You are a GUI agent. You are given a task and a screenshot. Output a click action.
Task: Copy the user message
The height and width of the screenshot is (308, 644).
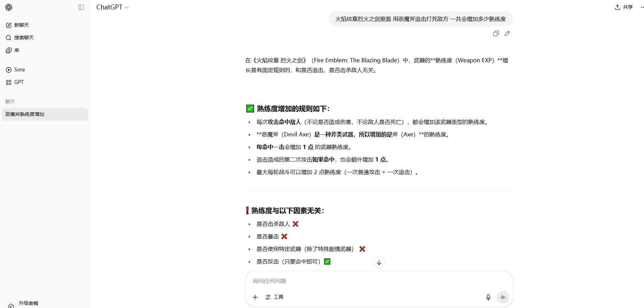[496, 33]
